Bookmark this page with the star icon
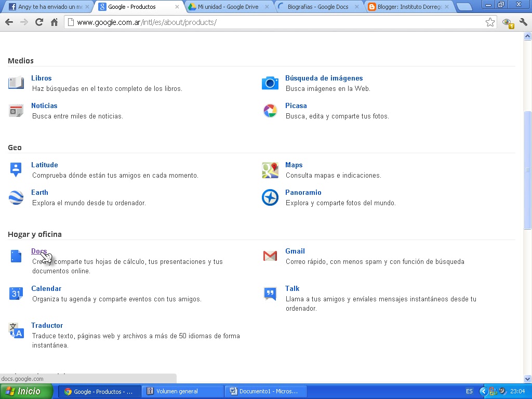This screenshot has height=399, width=532. point(490,22)
